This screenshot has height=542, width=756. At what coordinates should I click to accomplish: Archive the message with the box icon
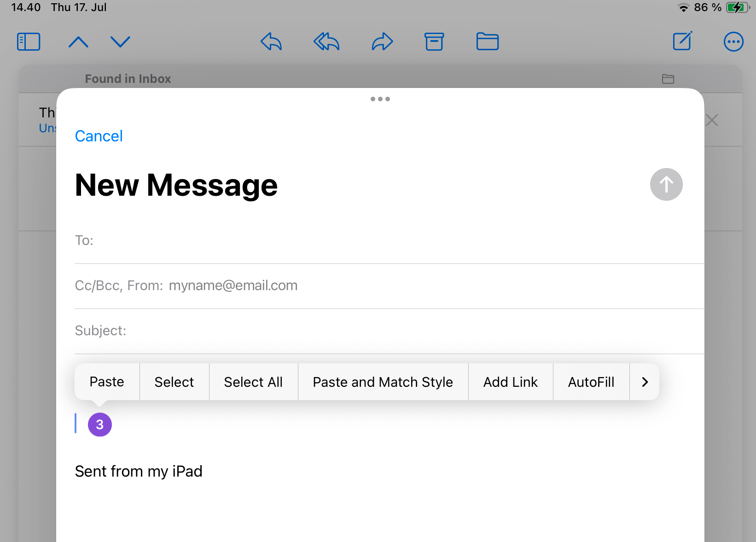click(434, 41)
